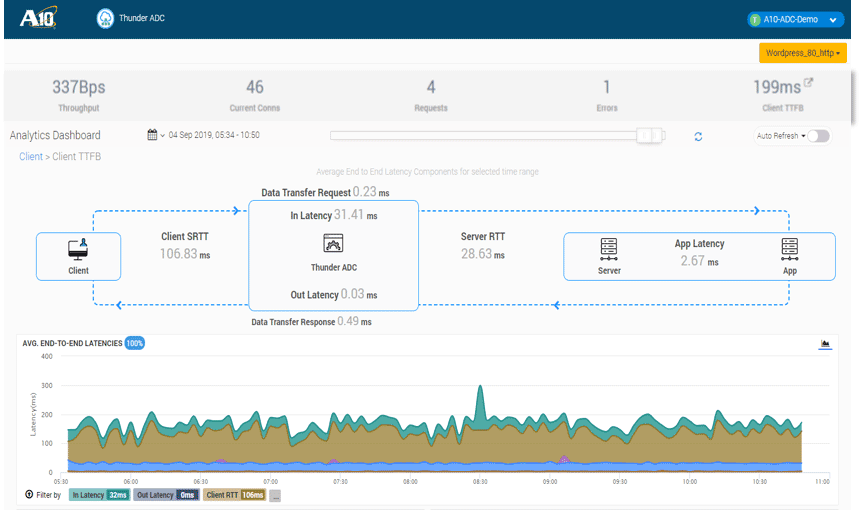Image resolution: width=862 pixels, height=510 pixels.
Task: Open the A10-ADC-Demo account dropdown
Action: [795, 19]
